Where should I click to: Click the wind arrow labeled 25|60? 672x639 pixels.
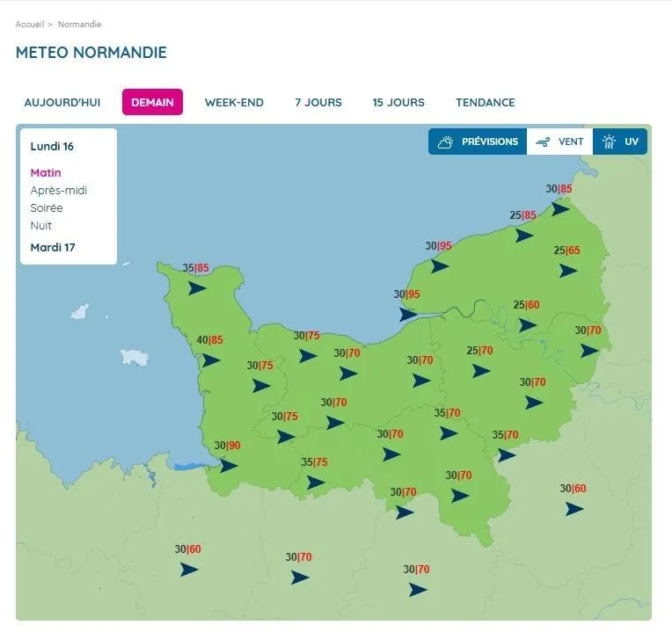coord(528,324)
